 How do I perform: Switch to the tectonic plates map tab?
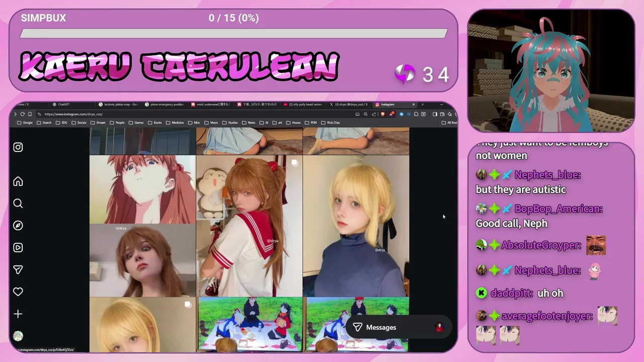[118, 105]
